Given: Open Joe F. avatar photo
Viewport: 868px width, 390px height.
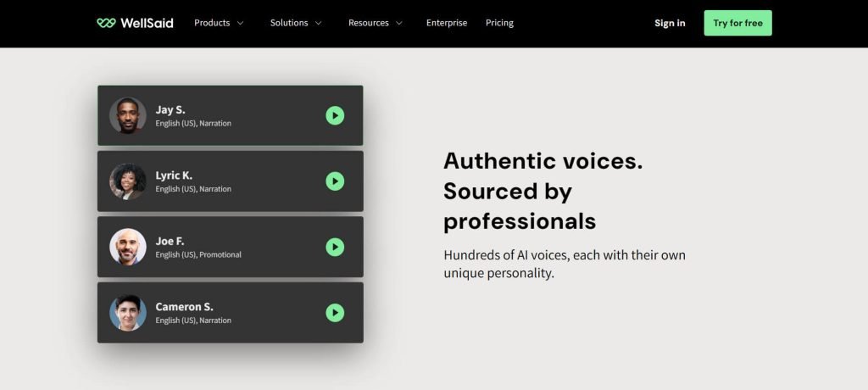Looking at the screenshot, I should pyautogui.click(x=128, y=247).
